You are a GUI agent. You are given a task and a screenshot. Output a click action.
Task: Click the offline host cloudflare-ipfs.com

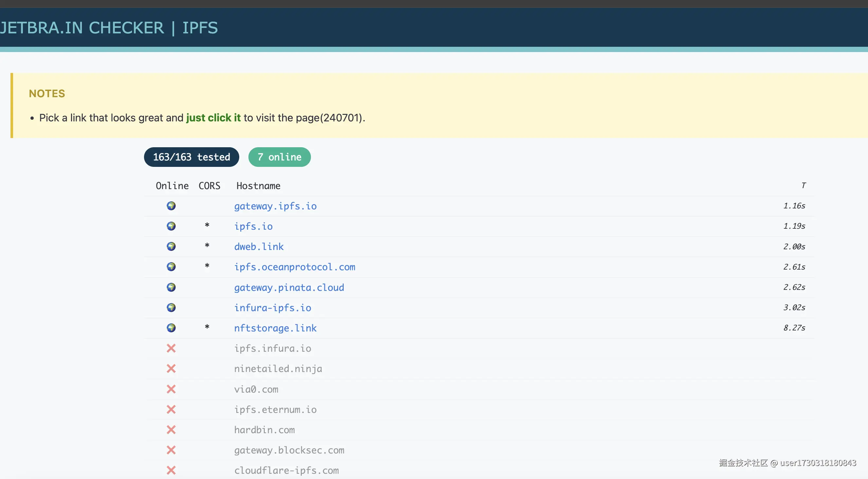click(x=286, y=470)
